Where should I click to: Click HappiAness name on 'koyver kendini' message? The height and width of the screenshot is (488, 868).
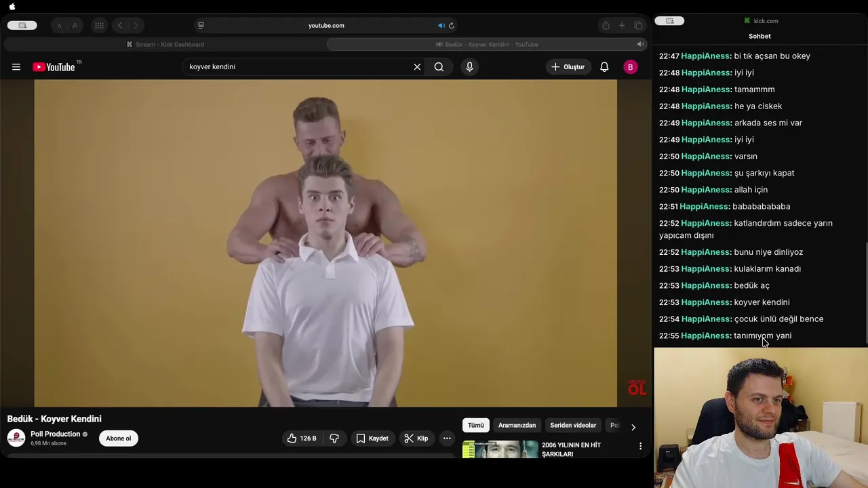pos(705,302)
